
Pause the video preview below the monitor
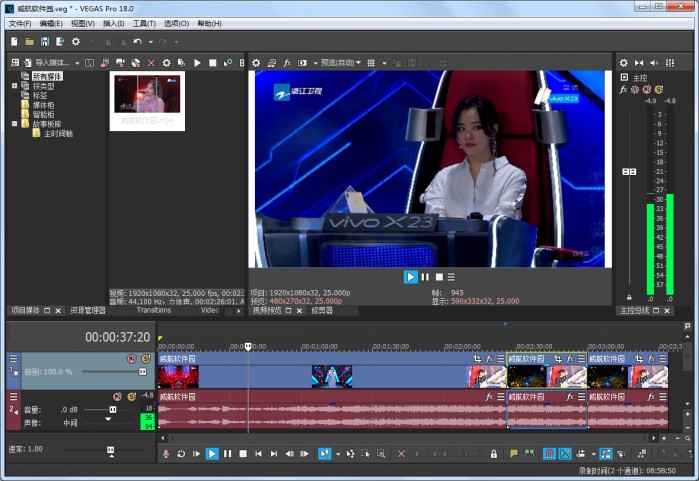click(x=425, y=277)
